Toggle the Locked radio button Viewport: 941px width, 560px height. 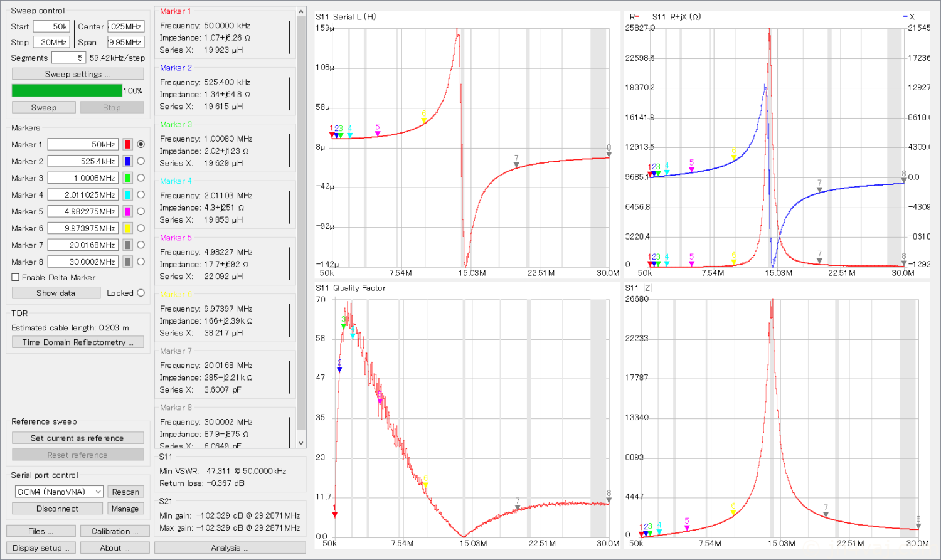click(x=141, y=293)
